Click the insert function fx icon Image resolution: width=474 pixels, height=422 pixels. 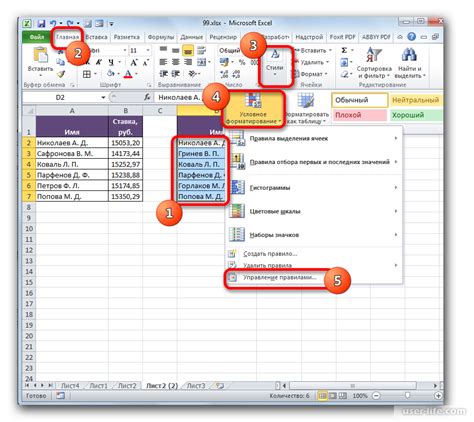(147, 97)
